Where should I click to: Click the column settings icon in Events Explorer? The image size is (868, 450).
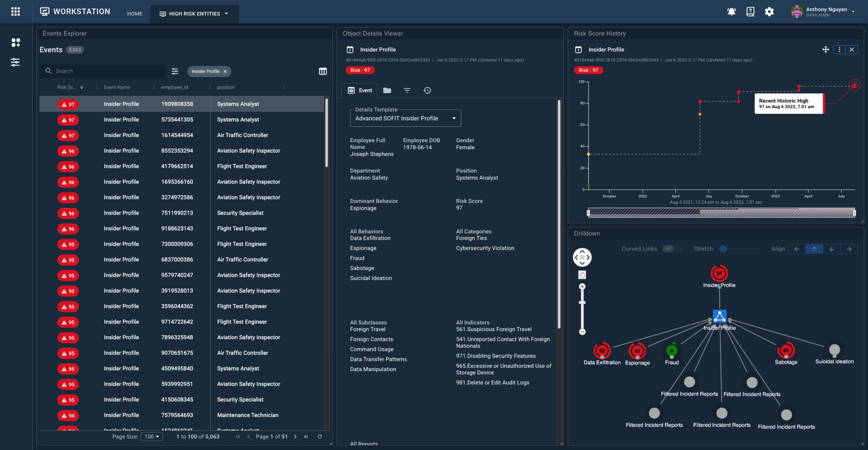[323, 71]
